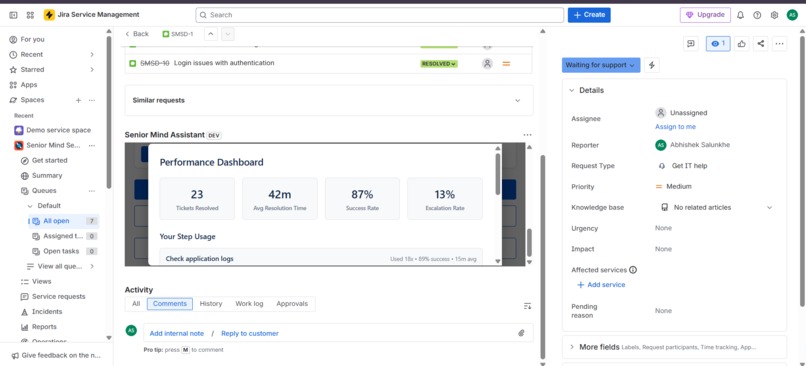Click the main issue content scrollbar

coord(542,257)
